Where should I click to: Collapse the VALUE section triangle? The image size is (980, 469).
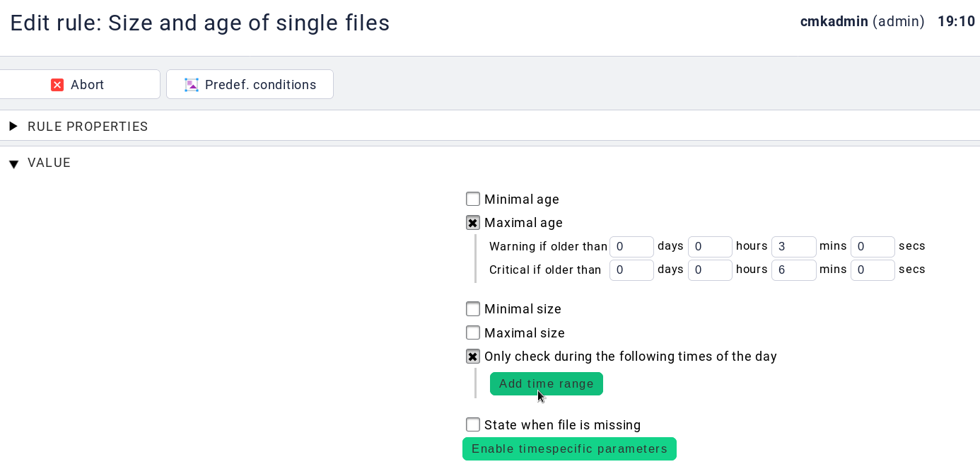[x=13, y=164]
